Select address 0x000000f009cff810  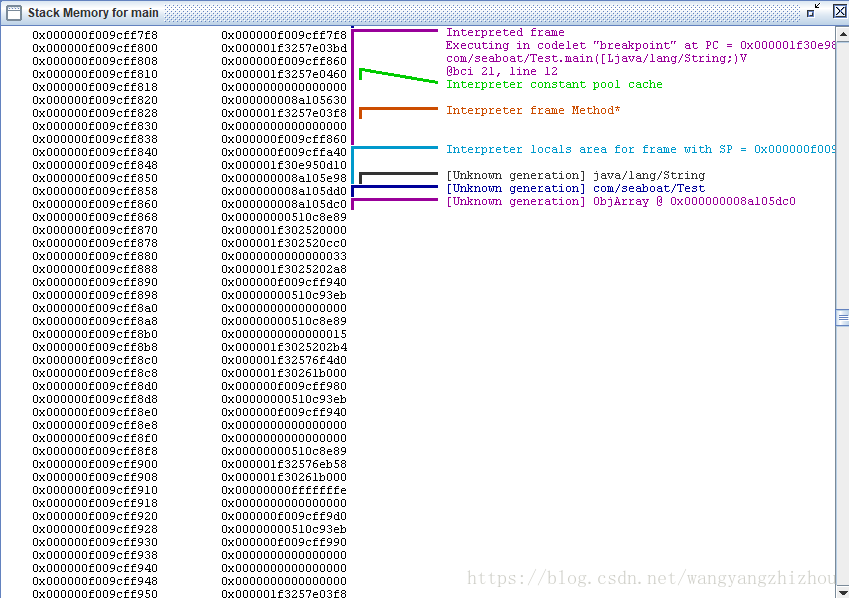(95, 74)
